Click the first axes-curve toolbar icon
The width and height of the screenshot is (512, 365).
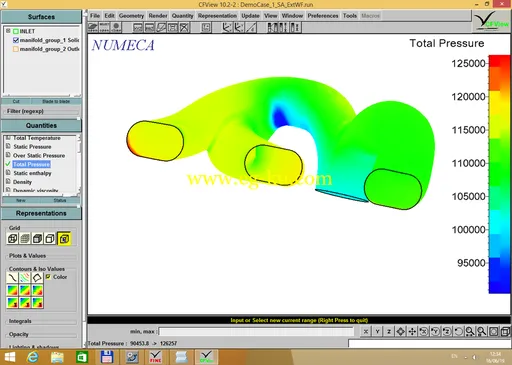pyautogui.click(x=227, y=27)
